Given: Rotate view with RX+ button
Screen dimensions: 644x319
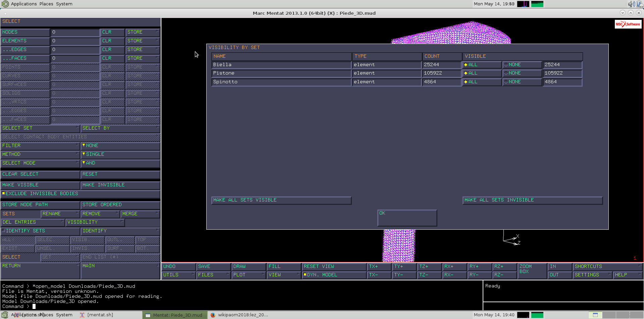Looking at the screenshot, I should pyautogui.click(x=454, y=267).
